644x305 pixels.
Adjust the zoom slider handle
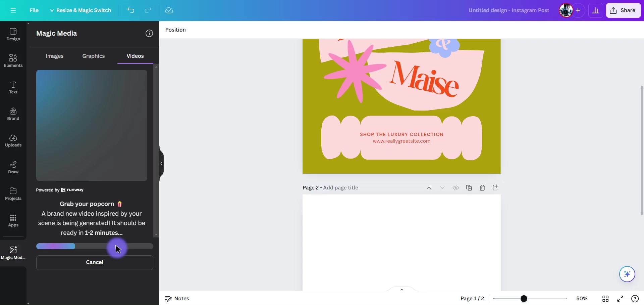(524, 299)
